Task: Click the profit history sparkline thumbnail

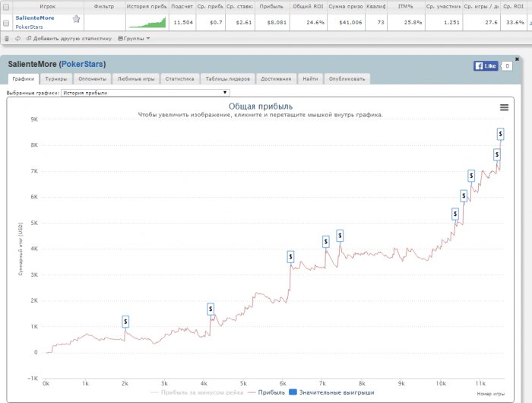Action: coord(147,23)
